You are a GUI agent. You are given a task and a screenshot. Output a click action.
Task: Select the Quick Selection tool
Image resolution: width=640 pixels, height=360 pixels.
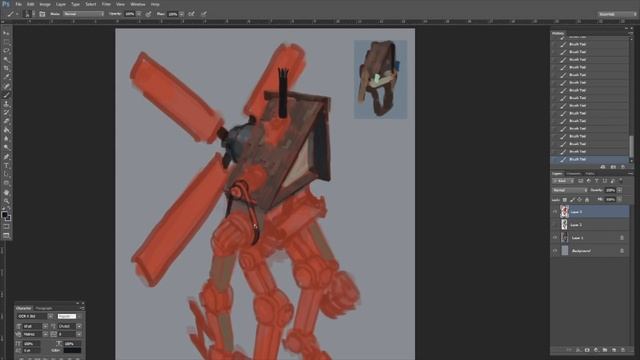click(6, 60)
